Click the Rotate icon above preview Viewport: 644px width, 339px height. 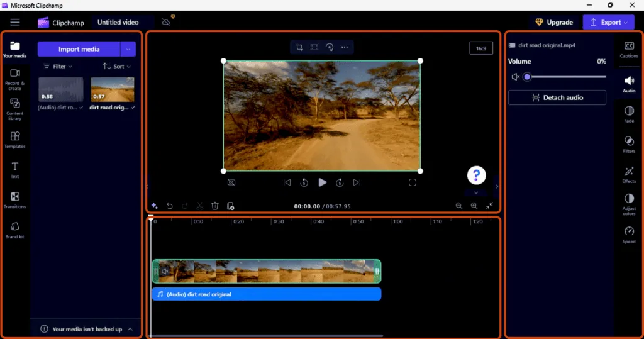click(330, 47)
